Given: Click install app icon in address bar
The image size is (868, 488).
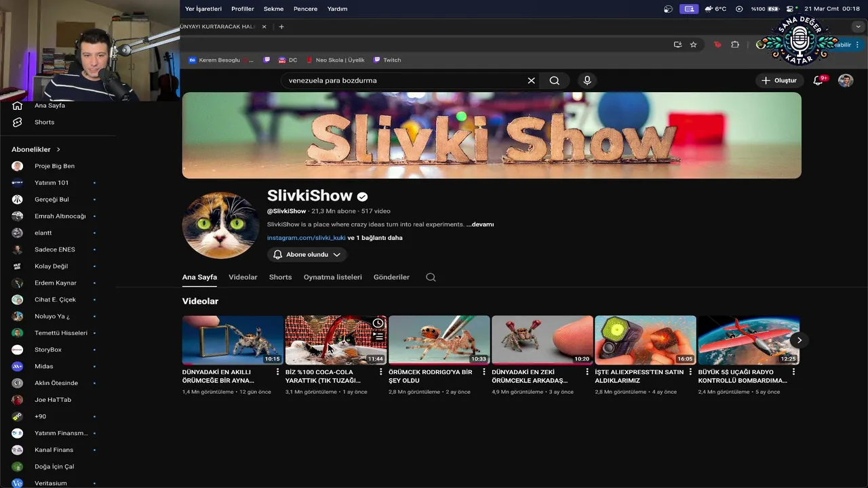Looking at the screenshot, I should (x=677, y=45).
